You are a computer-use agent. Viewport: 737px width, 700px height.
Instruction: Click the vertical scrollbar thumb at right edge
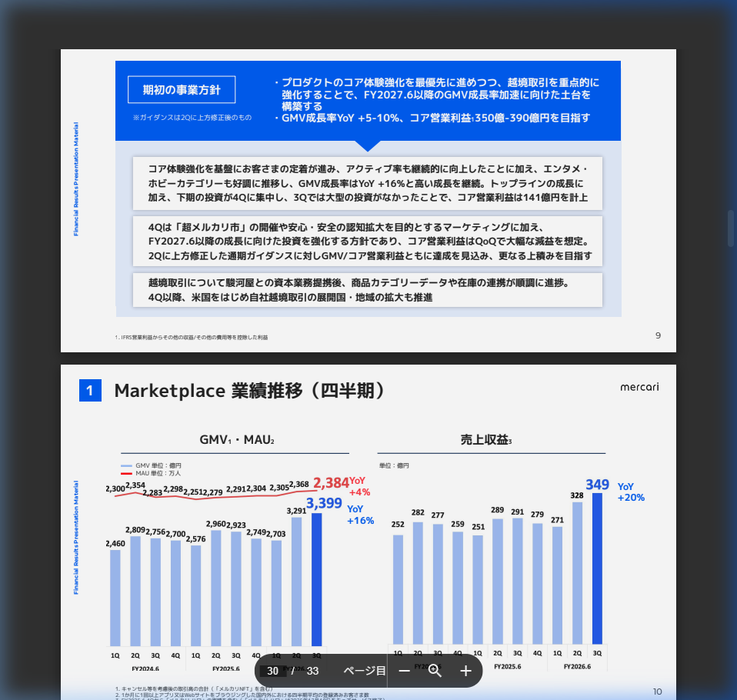tap(731, 228)
